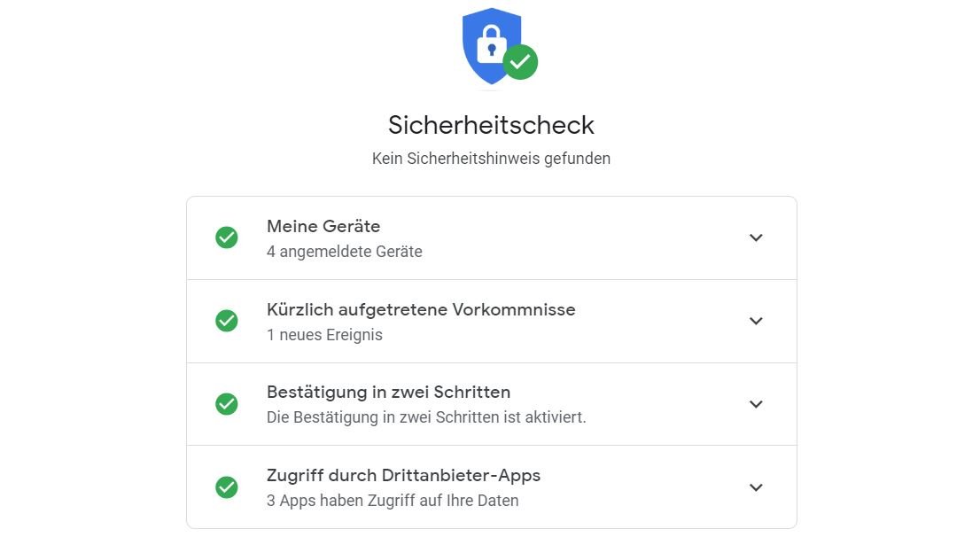Expand the Meine Geräte section chevron
980x537 pixels.
click(x=756, y=237)
